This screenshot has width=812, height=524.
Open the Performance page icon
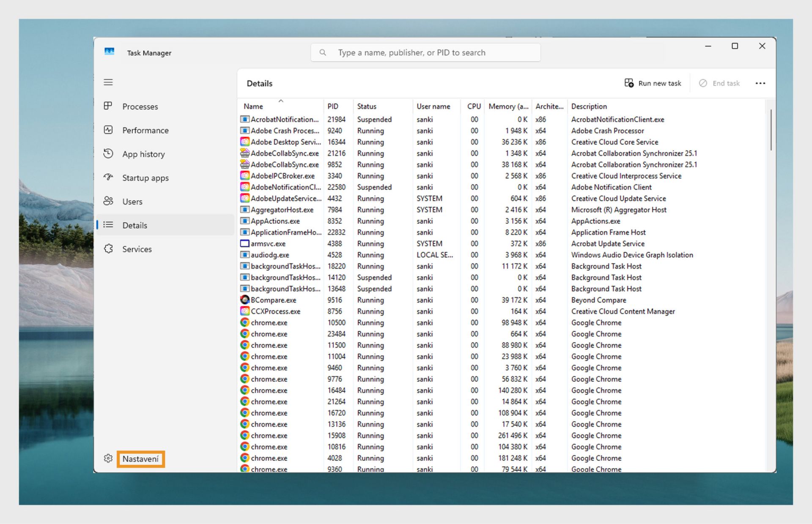pos(108,130)
